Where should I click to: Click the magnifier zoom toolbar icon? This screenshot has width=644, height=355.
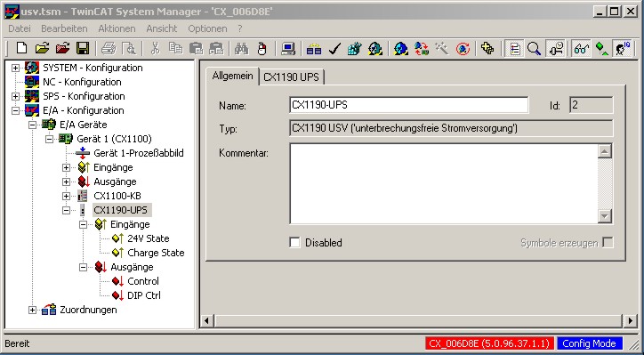click(x=534, y=48)
